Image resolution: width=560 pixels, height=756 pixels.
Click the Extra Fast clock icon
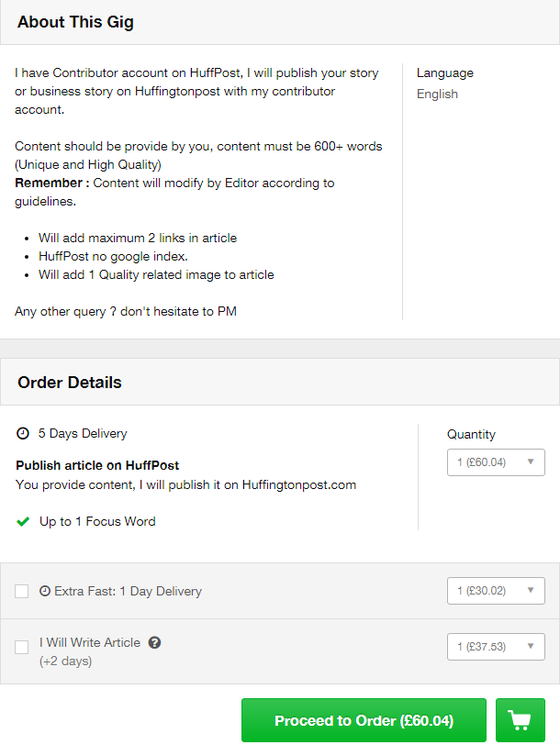click(45, 591)
